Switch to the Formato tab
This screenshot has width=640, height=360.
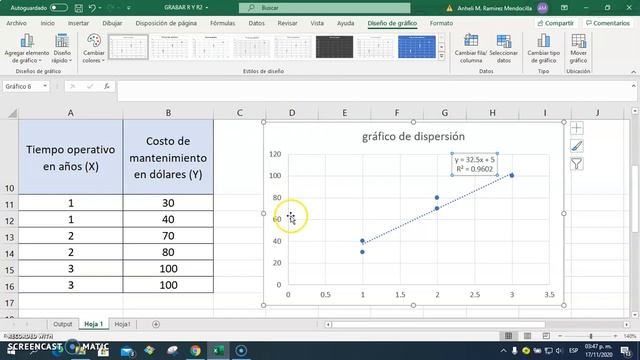pyautogui.click(x=441, y=23)
